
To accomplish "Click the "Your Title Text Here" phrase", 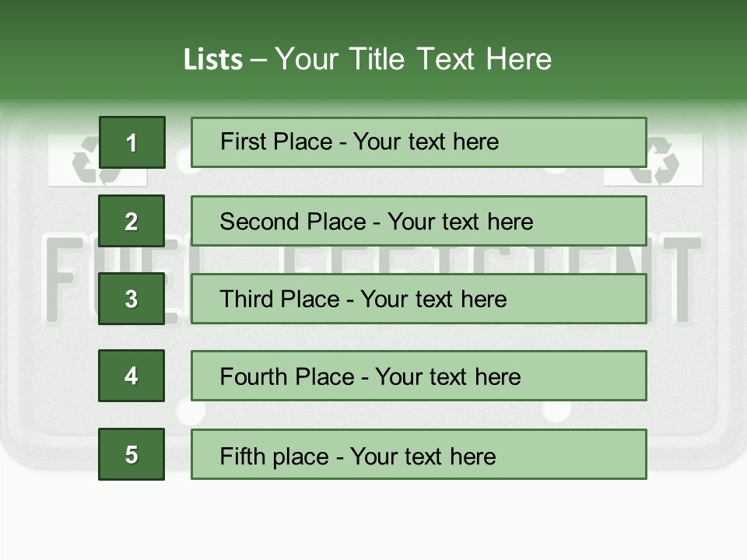I will tap(412, 59).
